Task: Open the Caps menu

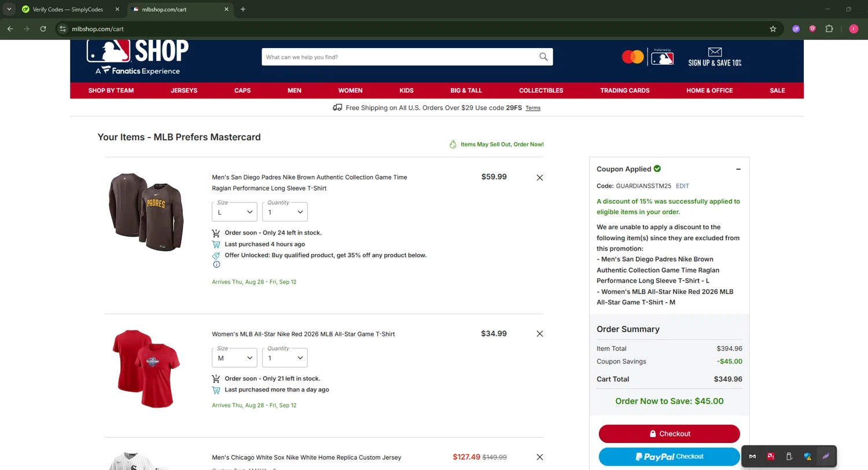Action: (x=242, y=90)
